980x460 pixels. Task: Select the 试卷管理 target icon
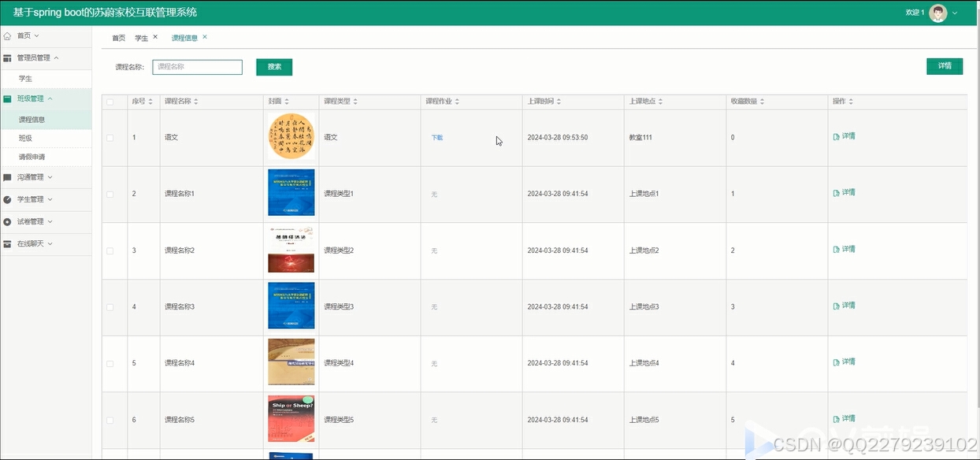pos(7,221)
